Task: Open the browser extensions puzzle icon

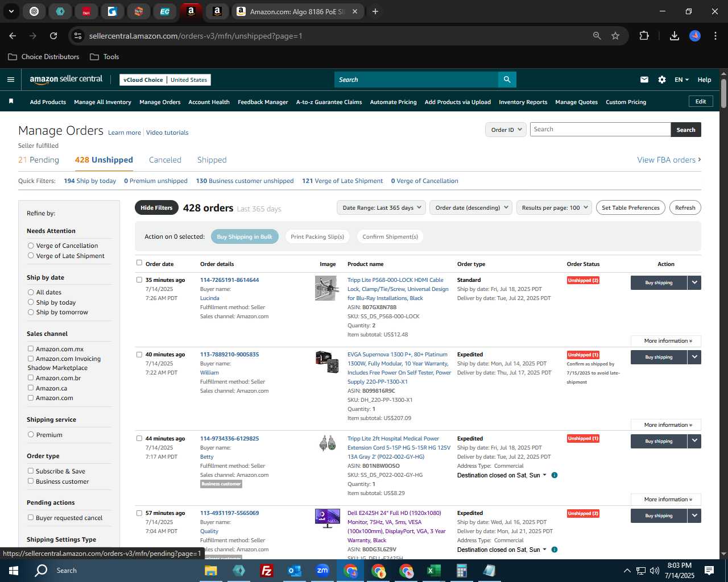Action: [x=644, y=36]
